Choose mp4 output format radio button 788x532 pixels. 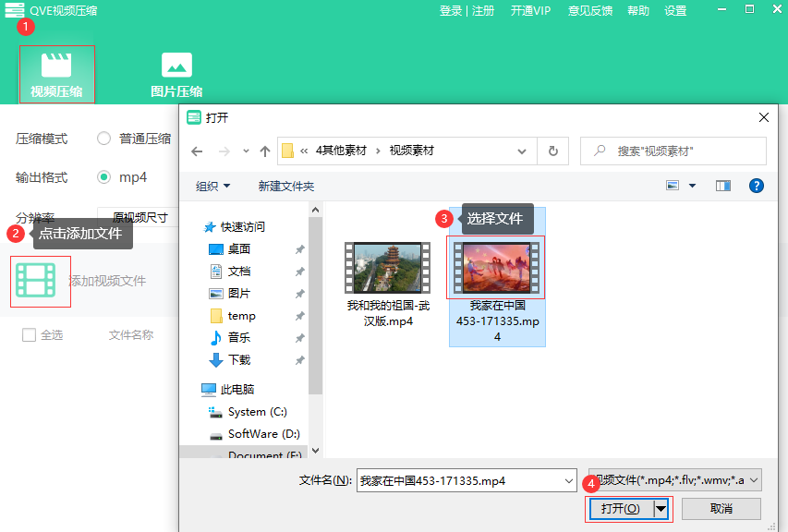104,177
